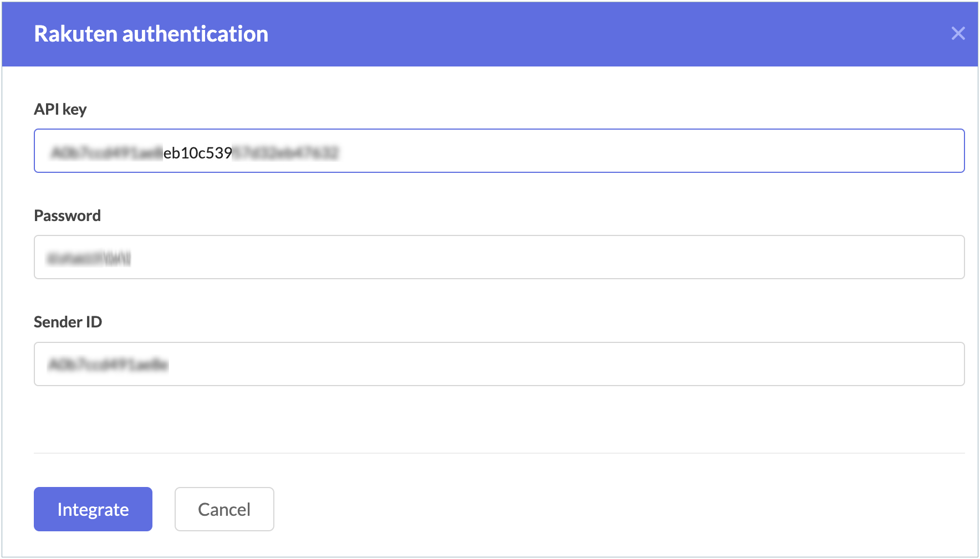Close the Rakuten authentication dialog
This screenshot has width=980, height=559.
pos(958,33)
